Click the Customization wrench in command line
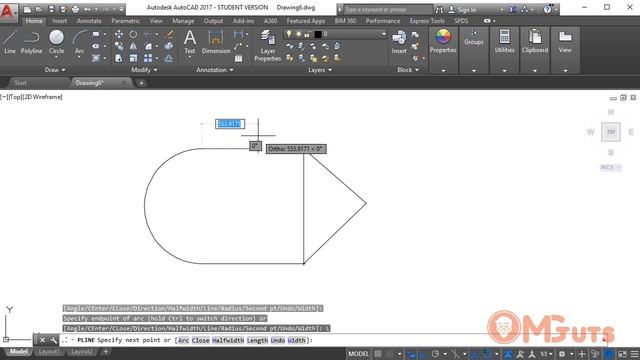Viewport: 640px width, 360px height. tap(53, 340)
